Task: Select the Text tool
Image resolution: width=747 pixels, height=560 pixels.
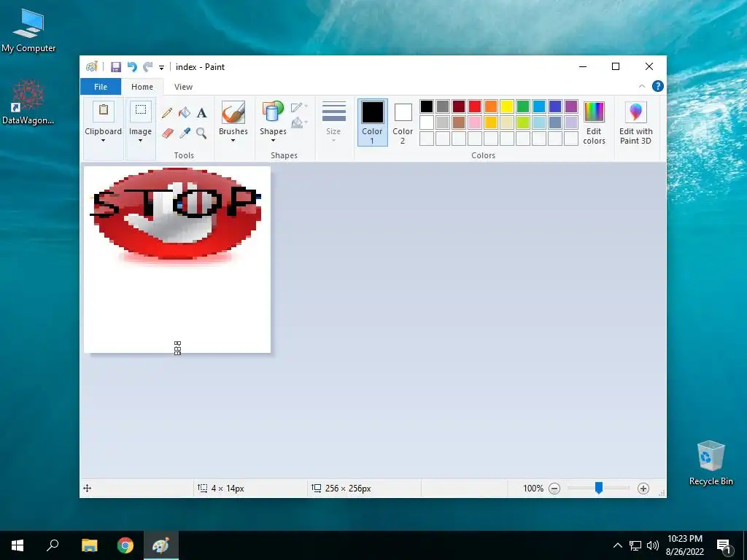Action: 202,113
